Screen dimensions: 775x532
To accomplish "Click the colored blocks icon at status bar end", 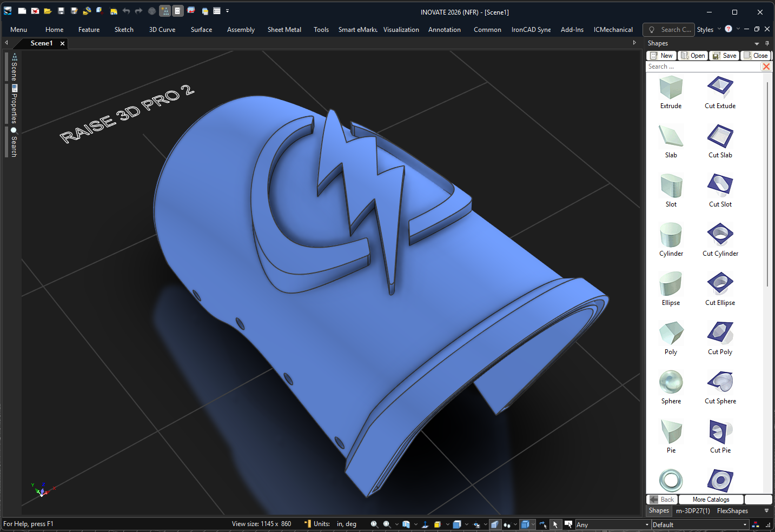I will click(756, 524).
